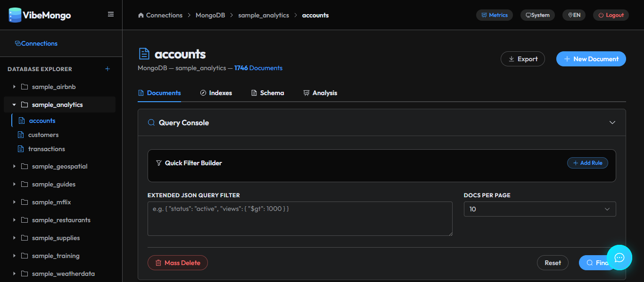Click the transactions collection document icon
644x282 pixels.
20,149
